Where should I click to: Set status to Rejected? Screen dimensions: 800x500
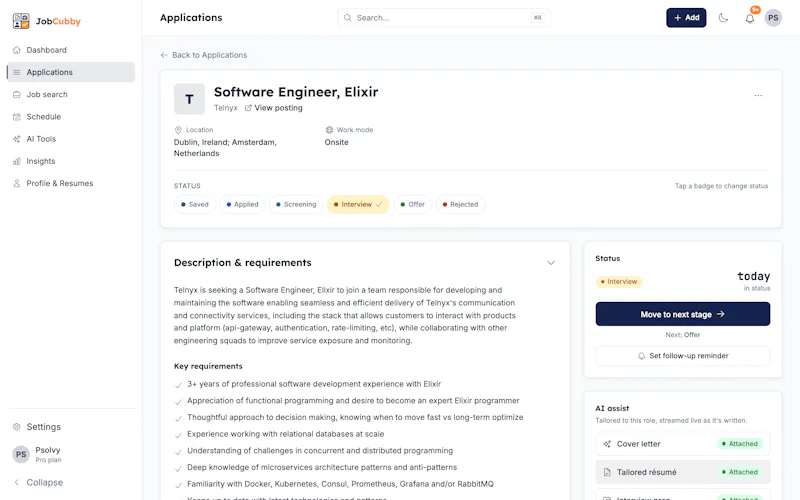(460, 205)
